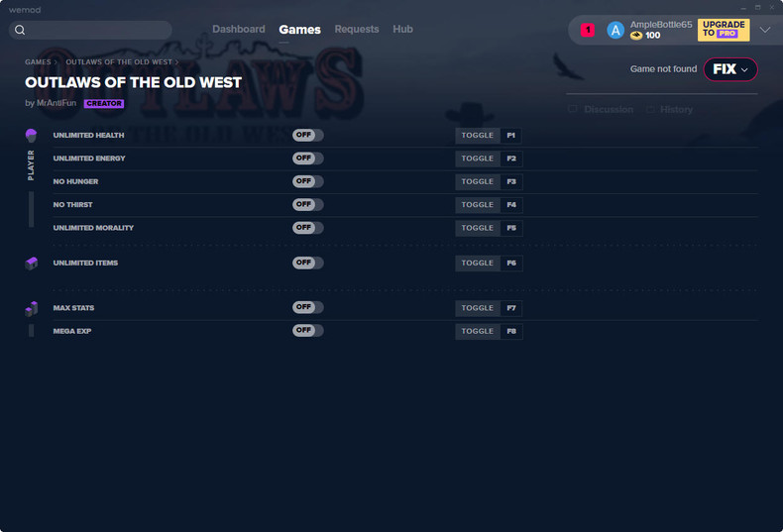Toggle Unlimited Energy on
This screenshot has height=532, width=783.
click(x=307, y=159)
